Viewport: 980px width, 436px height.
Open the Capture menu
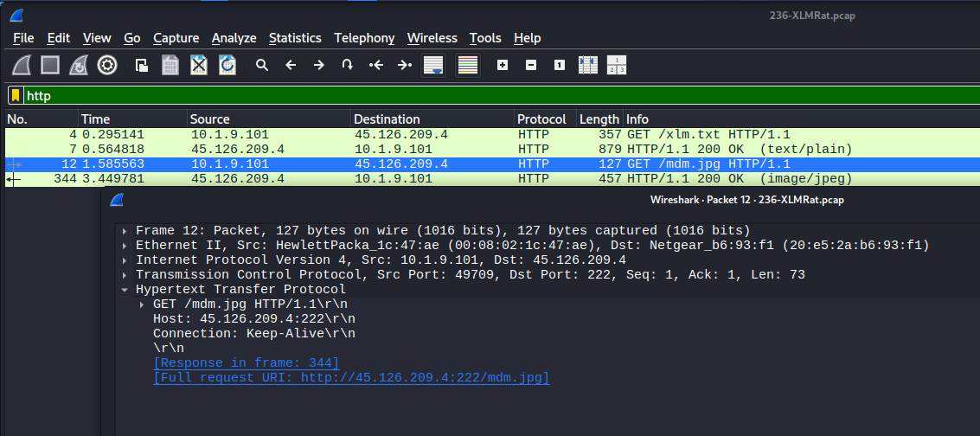tap(176, 38)
